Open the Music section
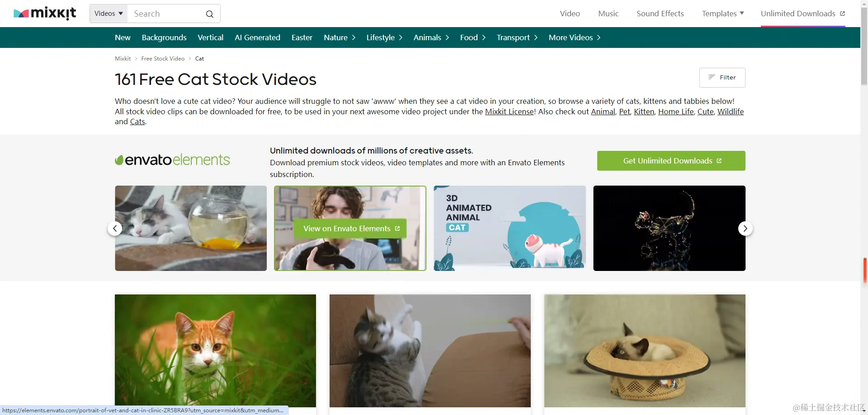The height and width of the screenshot is (415, 868). point(608,14)
